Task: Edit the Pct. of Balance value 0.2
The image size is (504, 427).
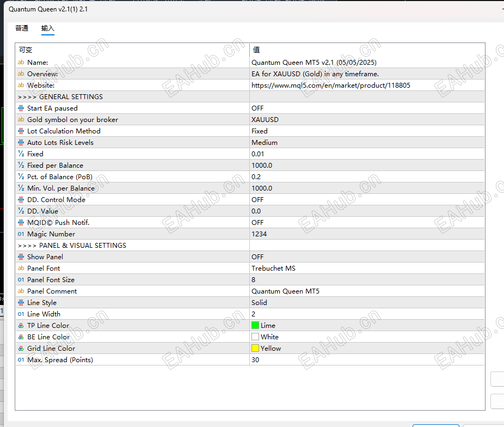Action: tap(367, 176)
